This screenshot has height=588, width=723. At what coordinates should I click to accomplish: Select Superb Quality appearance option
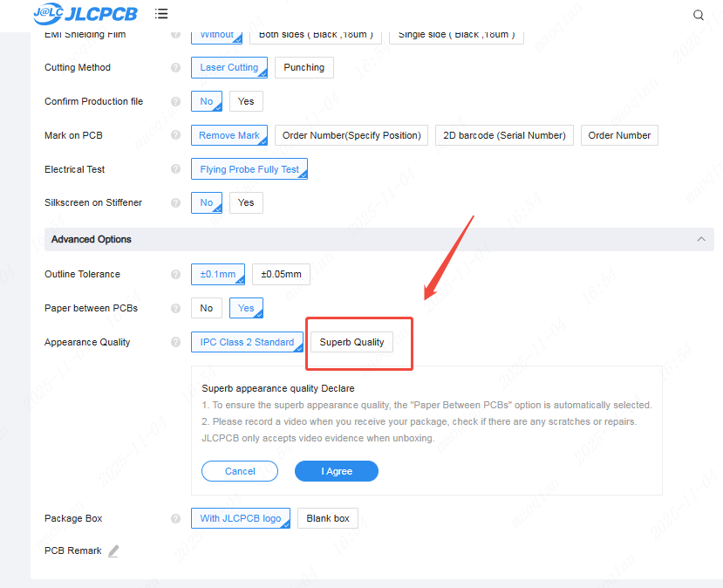click(x=351, y=342)
